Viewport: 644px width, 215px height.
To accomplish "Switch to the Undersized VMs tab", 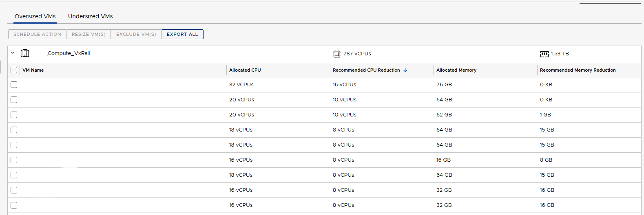I will tap(90, 16).
